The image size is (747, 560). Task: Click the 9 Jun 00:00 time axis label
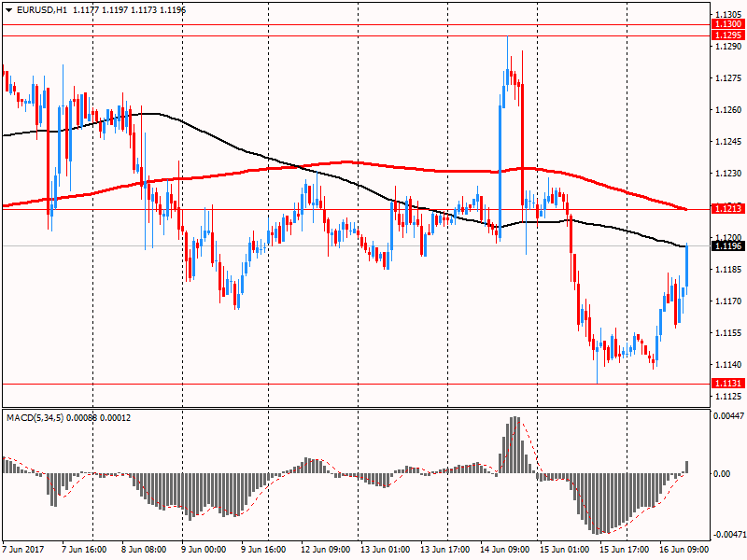click(x=204, y=550)
